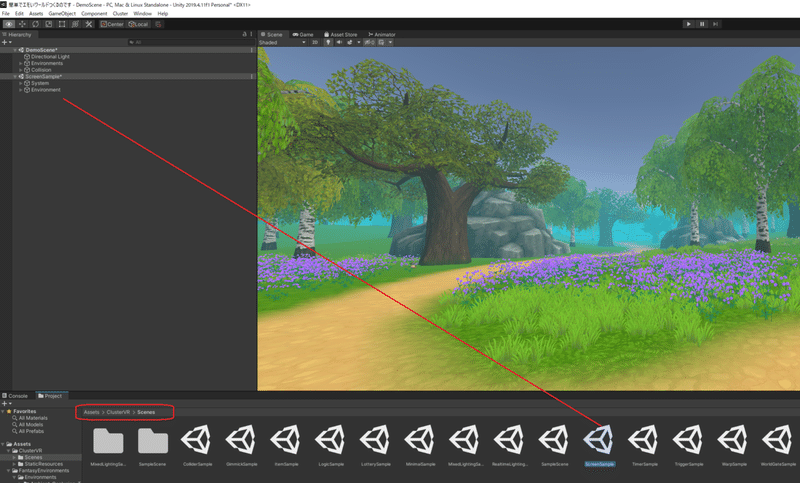Open the custom editor tools icon
This screenshot has height=483, width=800.
click(x=88, y=24)
